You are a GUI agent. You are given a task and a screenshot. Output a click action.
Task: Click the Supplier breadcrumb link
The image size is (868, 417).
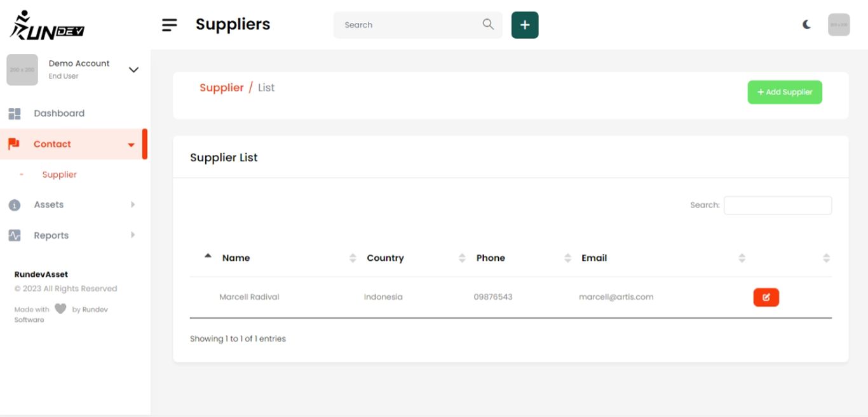[x=222, y=88]
